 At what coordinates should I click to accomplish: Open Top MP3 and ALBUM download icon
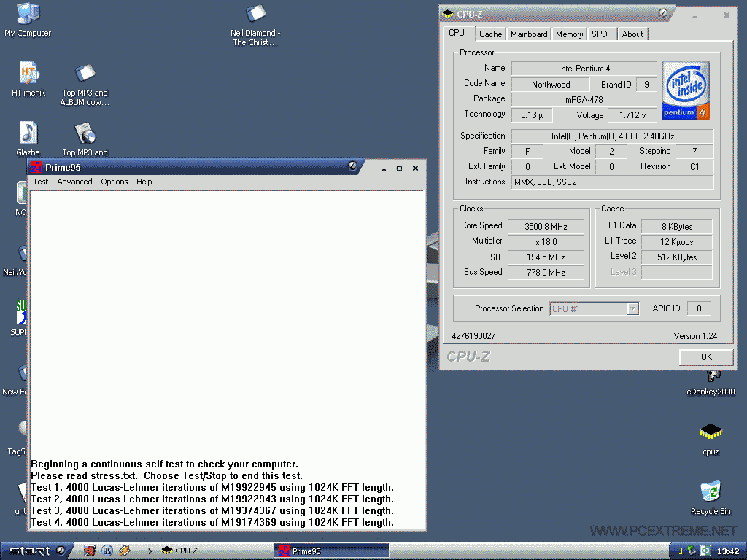[x=85, y=74]
